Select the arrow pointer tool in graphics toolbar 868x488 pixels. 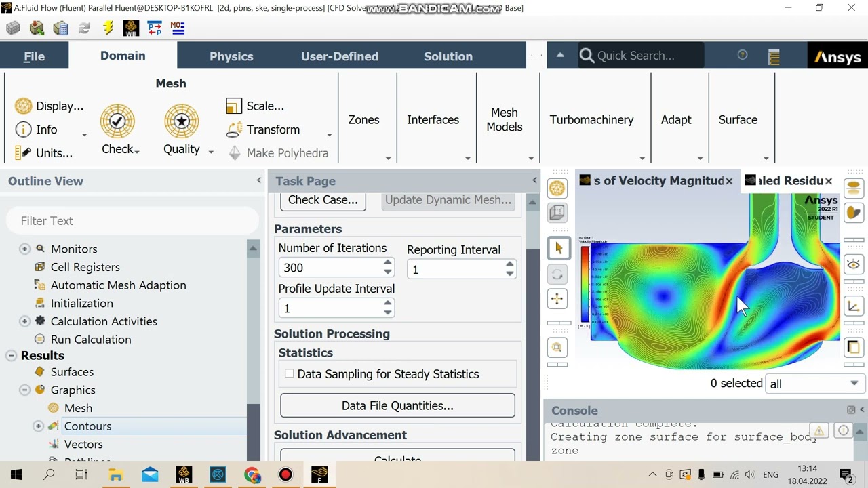(557, 249)
